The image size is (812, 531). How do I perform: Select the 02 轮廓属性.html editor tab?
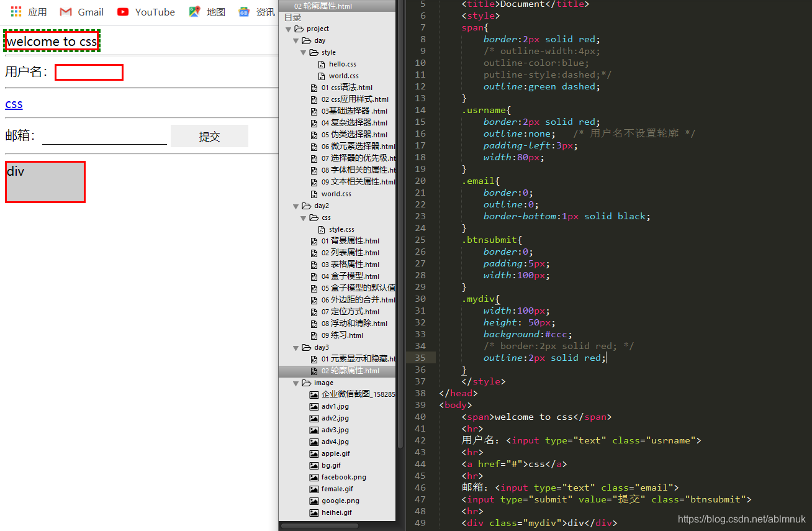coord(337,6)
